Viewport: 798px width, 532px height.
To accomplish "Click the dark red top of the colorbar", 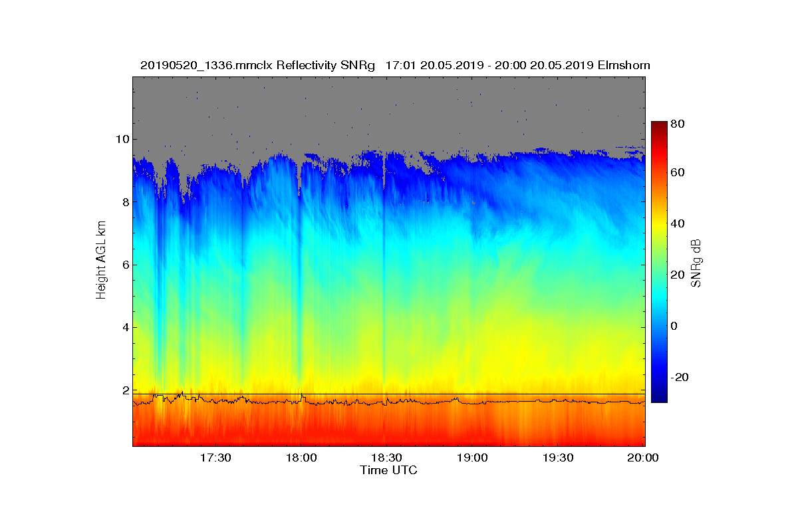I will pyautogui.click(x=659, y=128).
